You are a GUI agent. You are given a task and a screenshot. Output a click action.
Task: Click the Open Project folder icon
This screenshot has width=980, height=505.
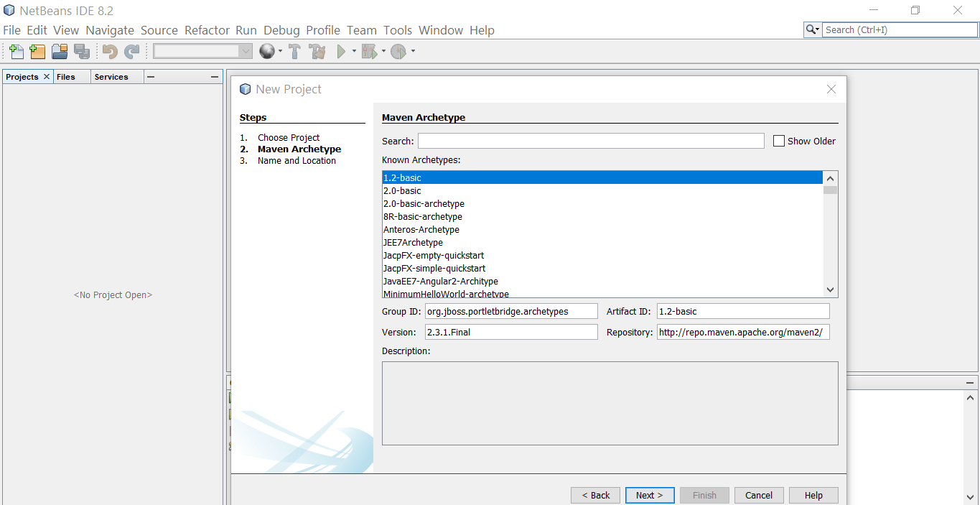click(59, 51)
